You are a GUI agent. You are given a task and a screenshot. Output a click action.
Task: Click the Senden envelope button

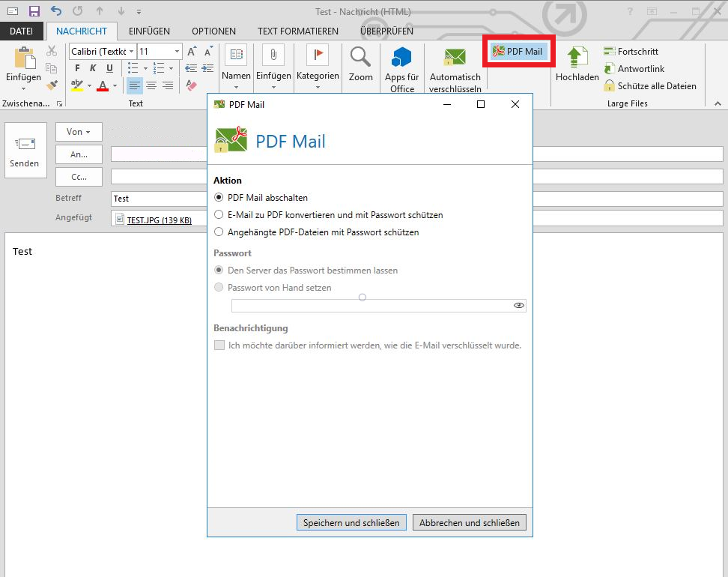tap(25, 150)
